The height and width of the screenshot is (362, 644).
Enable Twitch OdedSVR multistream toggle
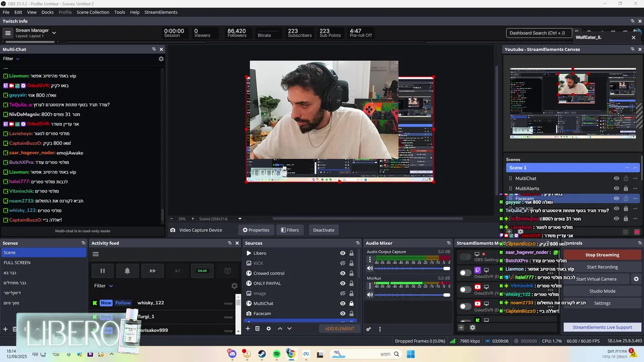[465, 273]
